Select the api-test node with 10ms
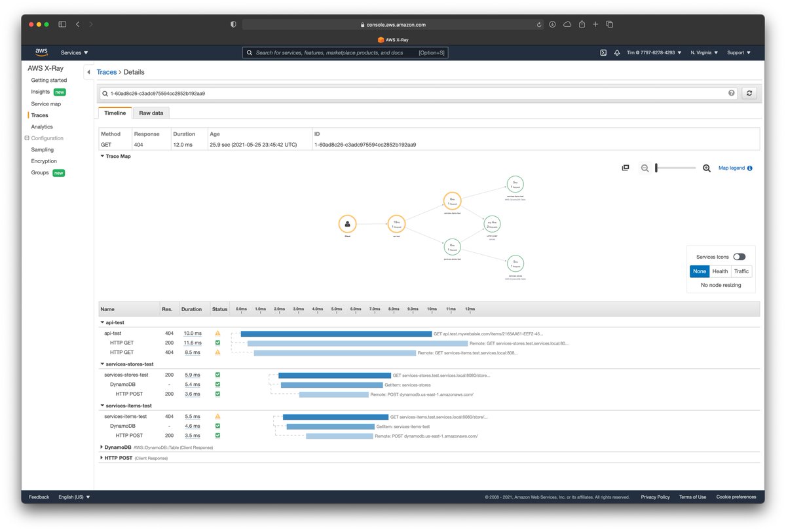Screen dimensions: 786x532 point(396,224)
